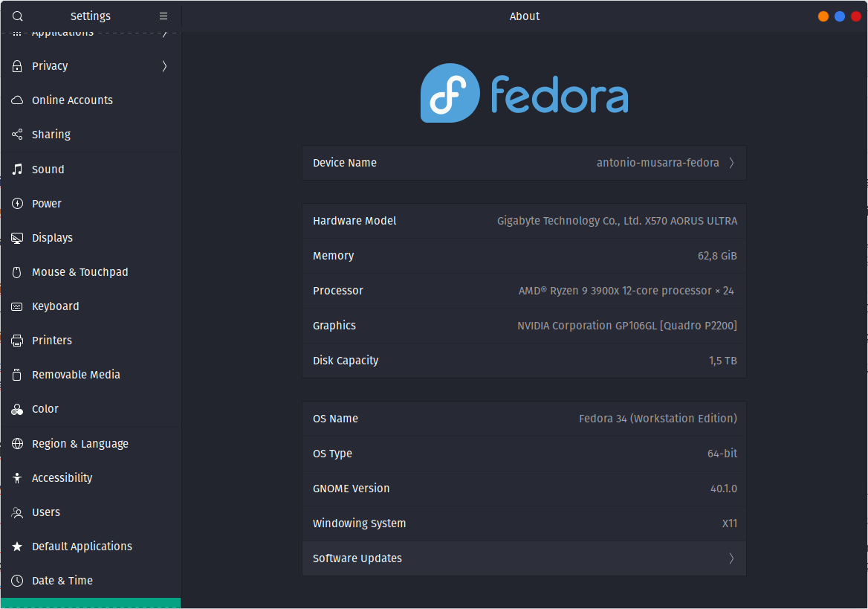Open the Color settings panel
The height and width of the screenshot is (609, 868).
[91, 409]
